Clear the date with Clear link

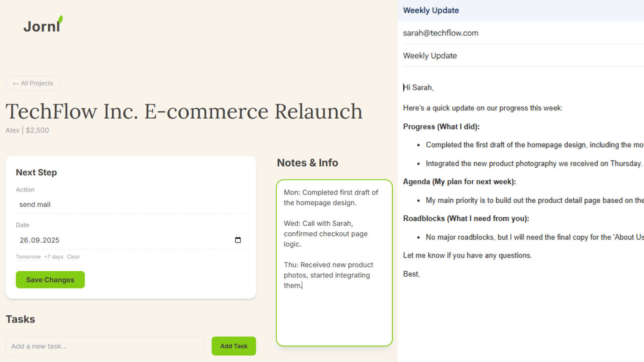(x=73, y=257)
